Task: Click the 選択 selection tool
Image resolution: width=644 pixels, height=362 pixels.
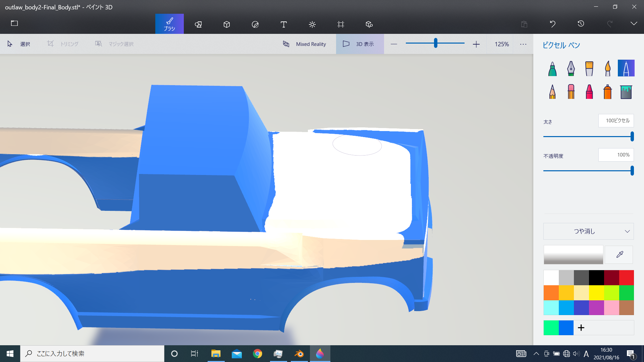Action: tap(18, 44)
